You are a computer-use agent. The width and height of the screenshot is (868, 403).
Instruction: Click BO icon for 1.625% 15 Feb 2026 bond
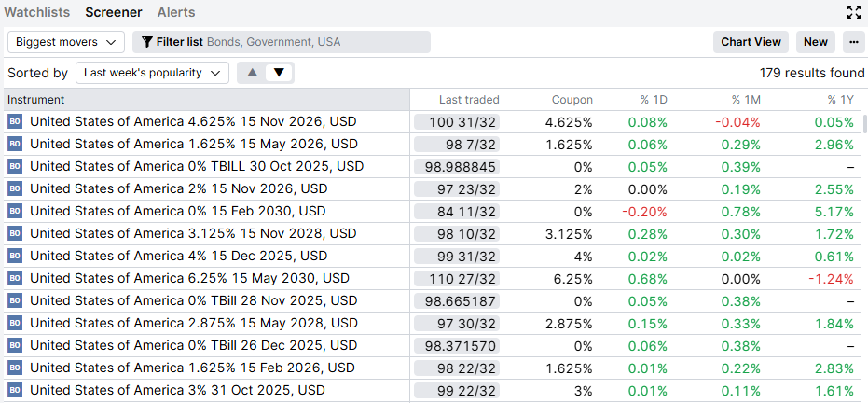click(15, 368)
